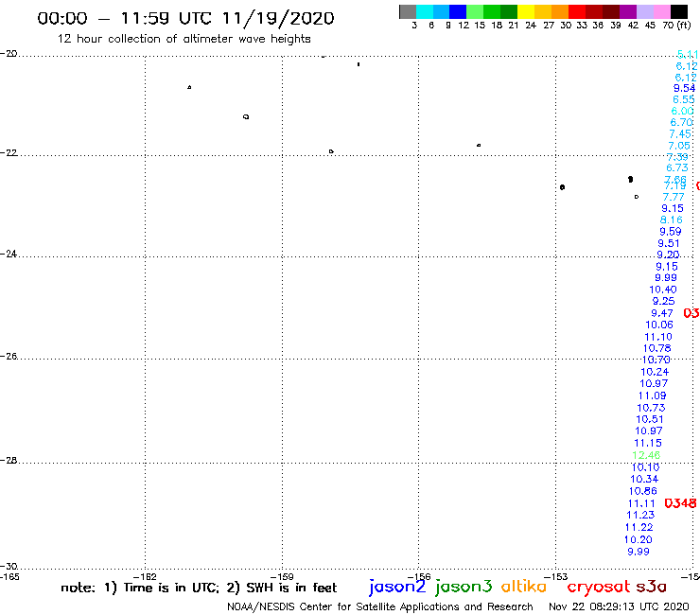Click the gray swatch in the wave height legend

click(x=408, y=11)
